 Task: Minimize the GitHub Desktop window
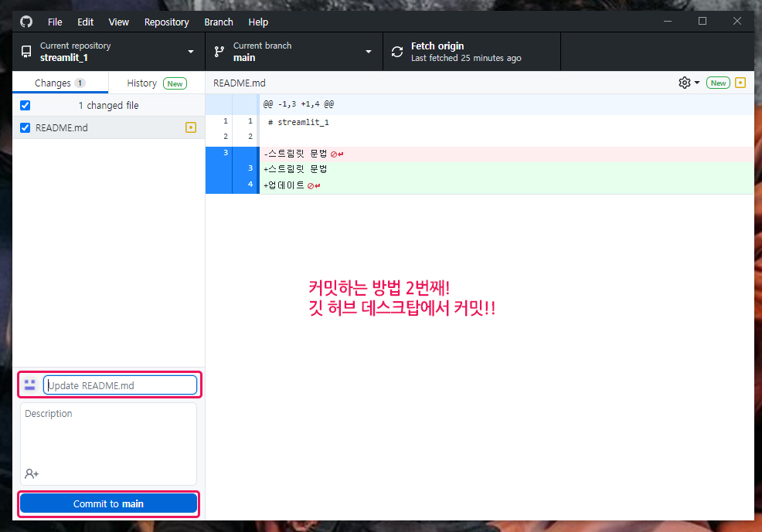click(x=668, y=21)
